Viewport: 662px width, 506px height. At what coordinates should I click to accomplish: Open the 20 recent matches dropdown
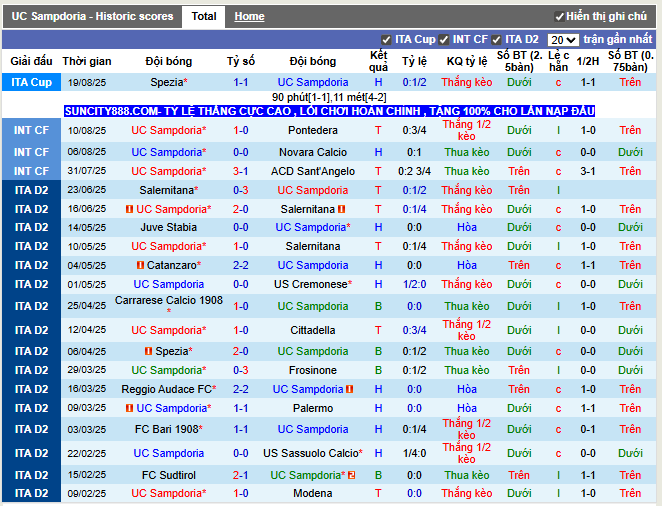coord(563,40)
